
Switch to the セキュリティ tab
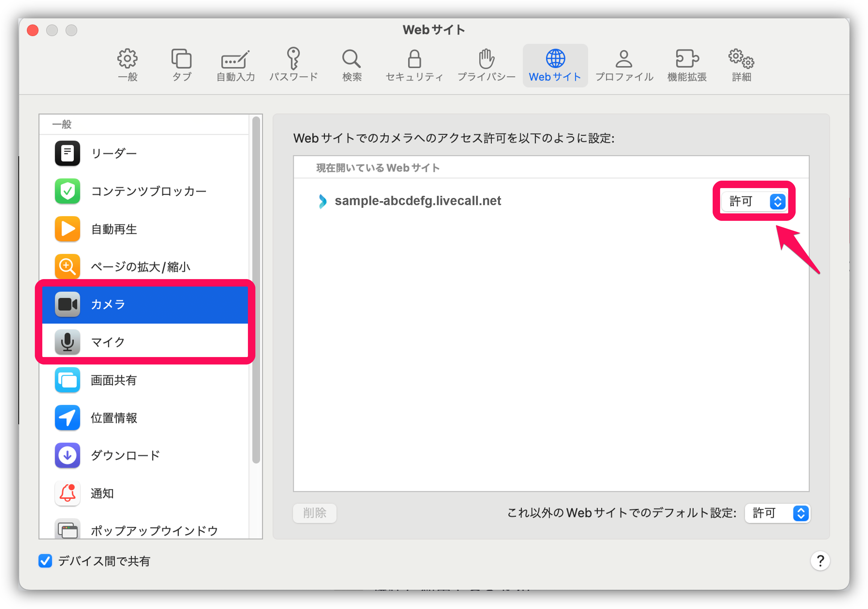(x=414, y=64)
